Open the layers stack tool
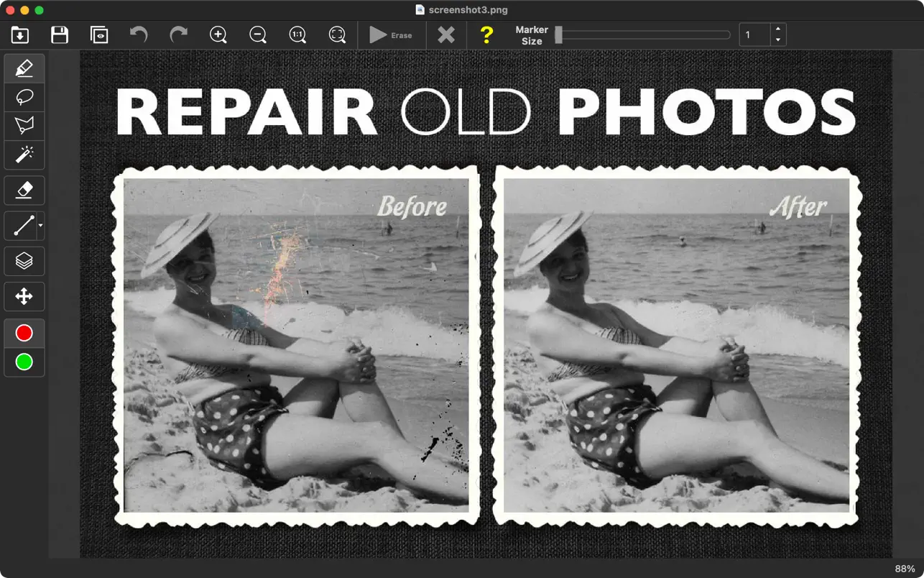924x578 pixels. 24,261
